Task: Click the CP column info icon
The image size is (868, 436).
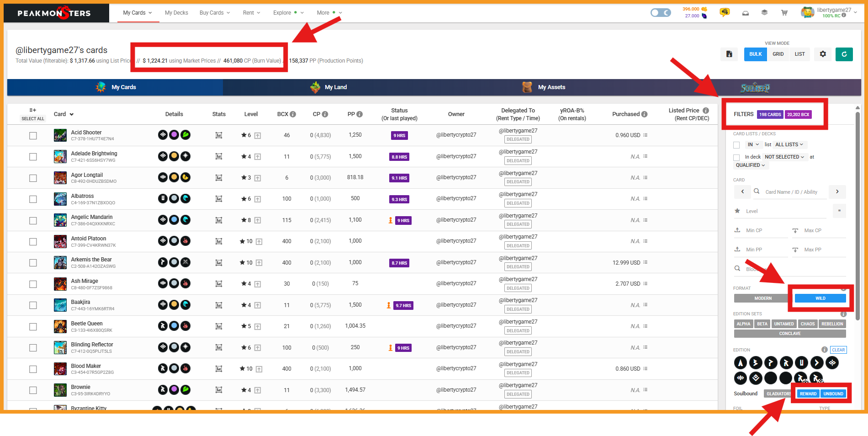Action: click(x=325, y=114)
